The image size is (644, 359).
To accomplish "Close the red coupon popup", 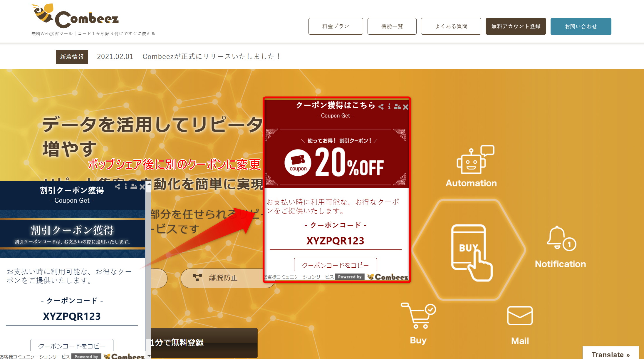I will [x=406, y=107].
